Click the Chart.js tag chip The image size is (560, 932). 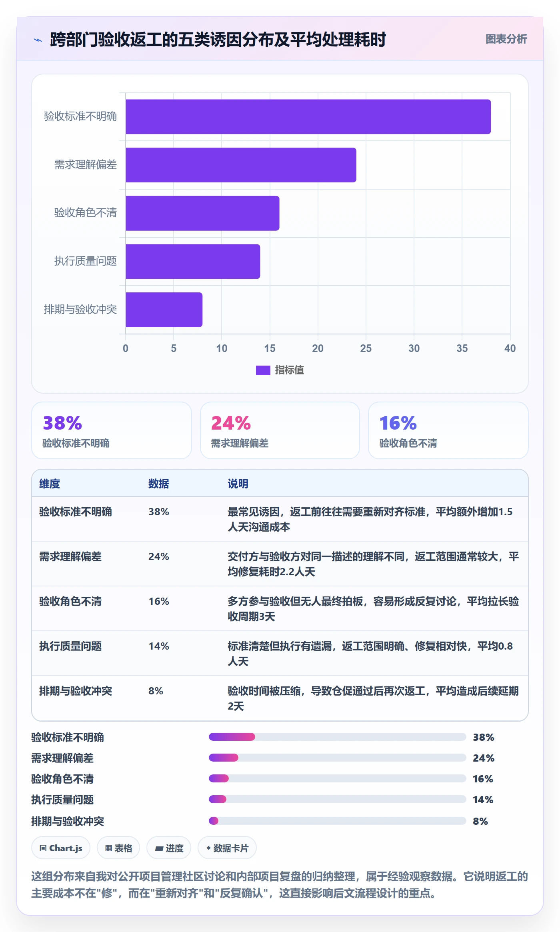pyautogui.click(x=61, y=848)
